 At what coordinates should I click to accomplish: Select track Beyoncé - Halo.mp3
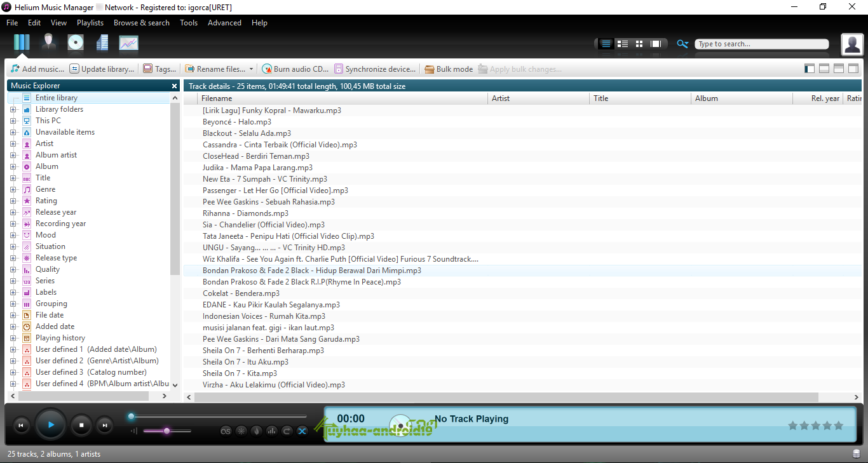(x=237, y=122)
